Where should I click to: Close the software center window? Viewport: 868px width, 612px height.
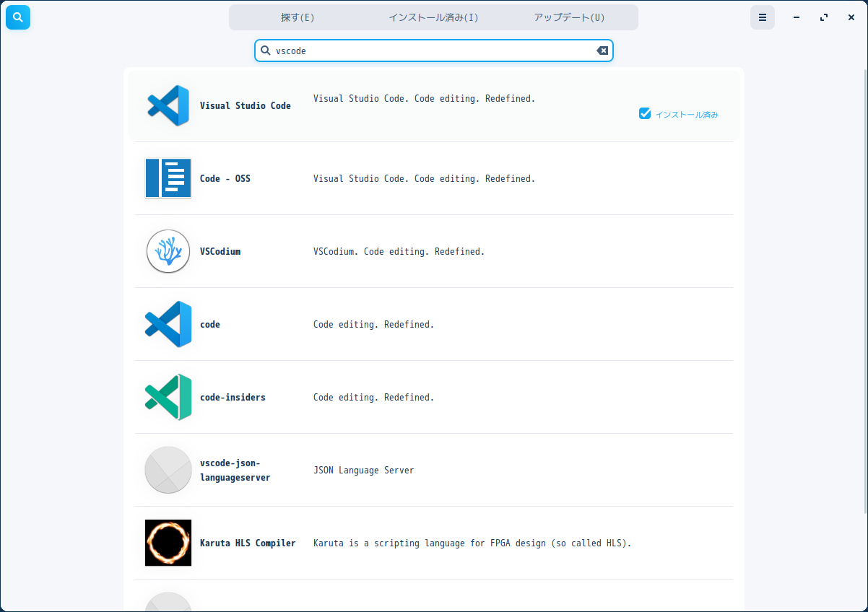(851, 17)
